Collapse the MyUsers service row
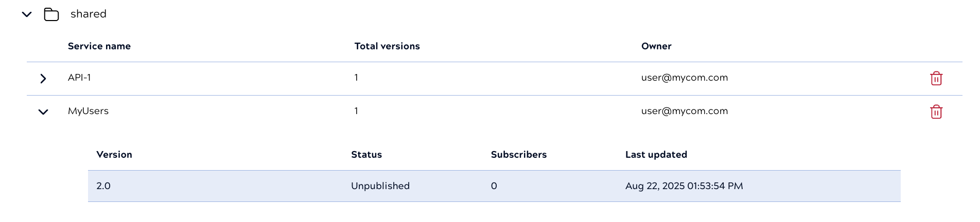 click(x=43, y=112)
